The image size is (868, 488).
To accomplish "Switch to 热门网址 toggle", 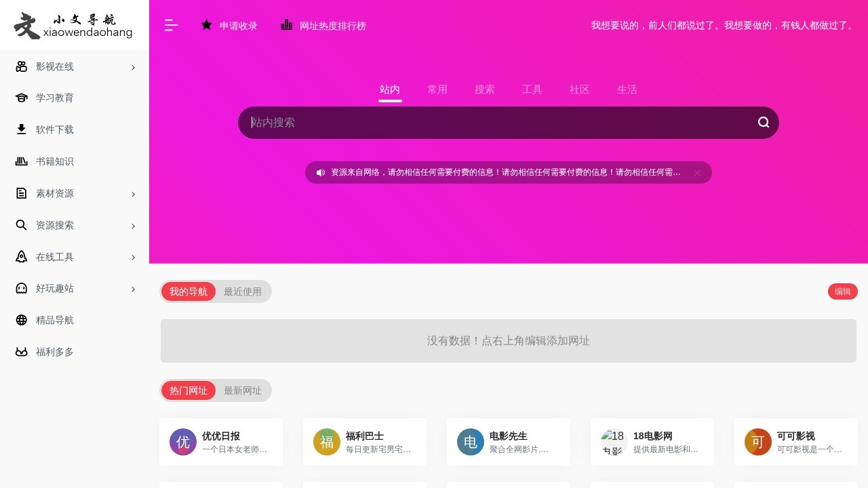I will 189,390.
